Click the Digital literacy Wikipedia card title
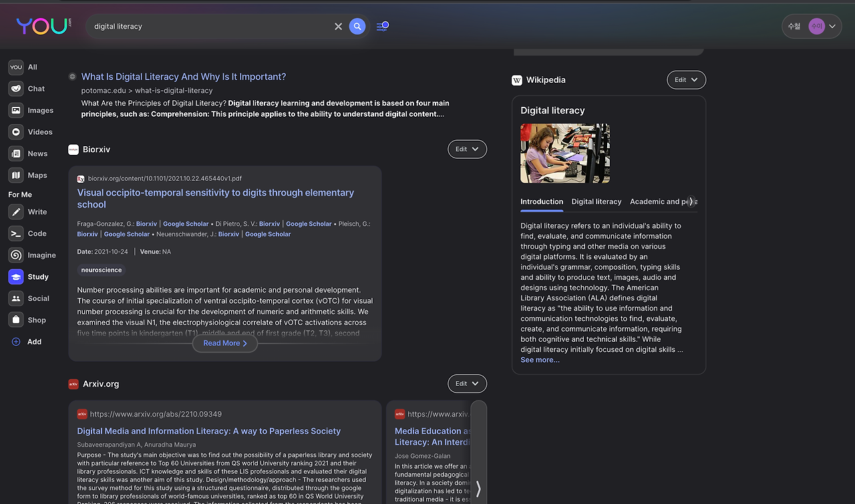 point(552,111)
